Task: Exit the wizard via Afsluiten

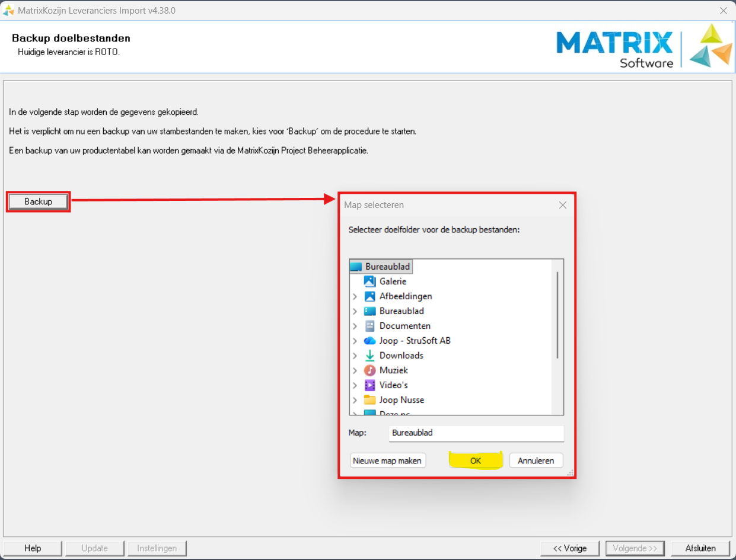Action: (700, 548)
